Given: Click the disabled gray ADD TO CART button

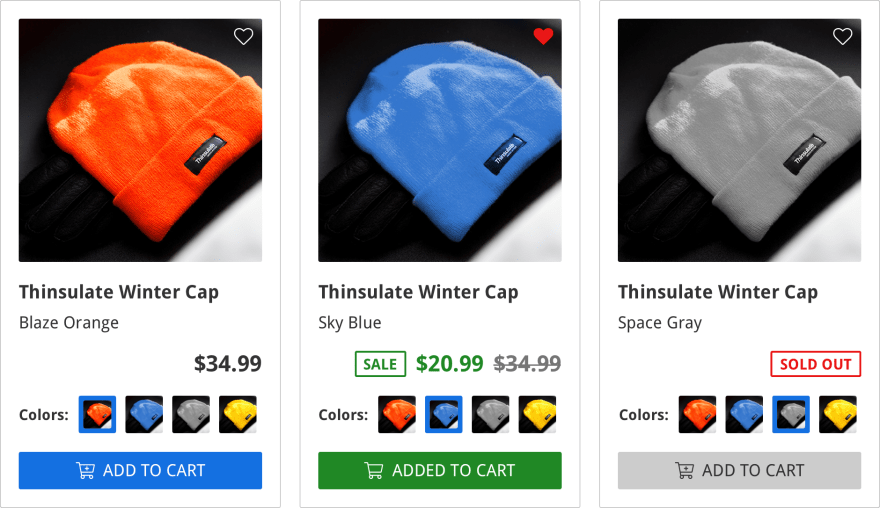Looking at the screenshot, I should [x=740, y=470].
